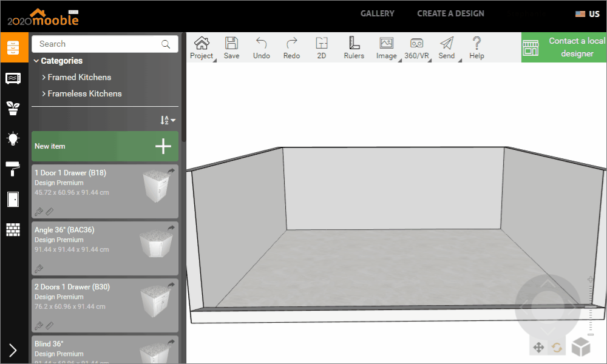Move camera right with navigation arrow

click(x=572, y=307)
